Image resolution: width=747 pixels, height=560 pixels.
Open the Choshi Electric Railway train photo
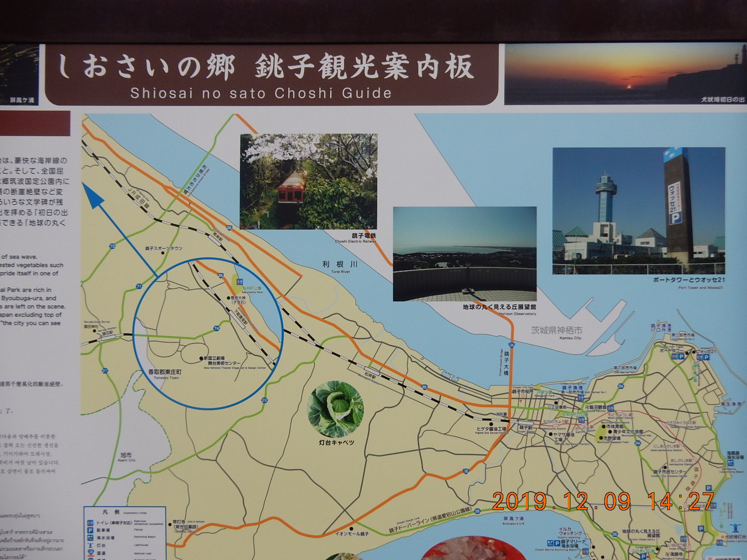tap(308, 181)
